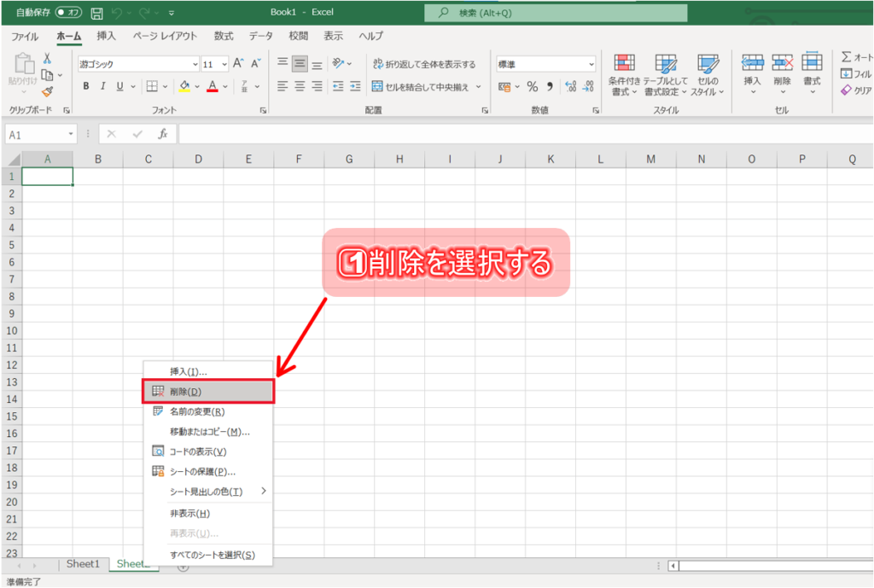Click the Bold formatting icon
This screenshot has width=874, height=588.
tap(86, 86)
